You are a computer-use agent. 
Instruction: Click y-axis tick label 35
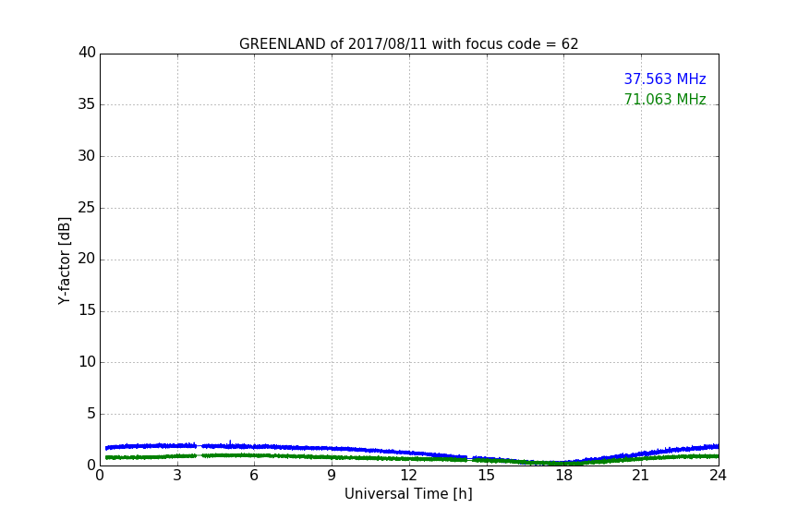point(87,104)
